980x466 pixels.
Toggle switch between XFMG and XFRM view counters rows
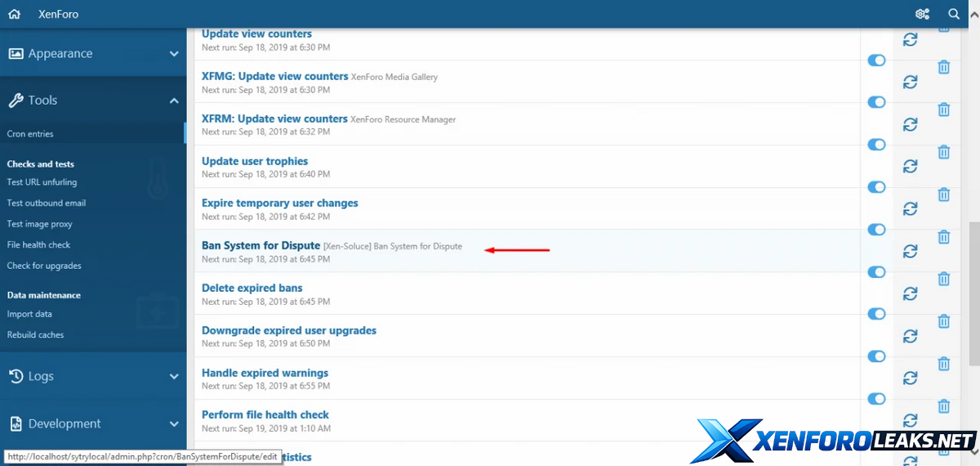coord(876,102)
